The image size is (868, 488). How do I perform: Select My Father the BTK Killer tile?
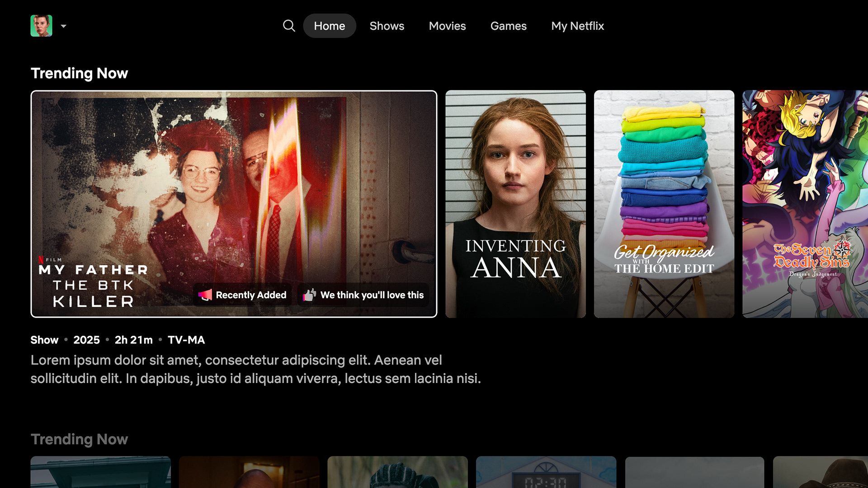pyautogui.click(x=234, y=181)
